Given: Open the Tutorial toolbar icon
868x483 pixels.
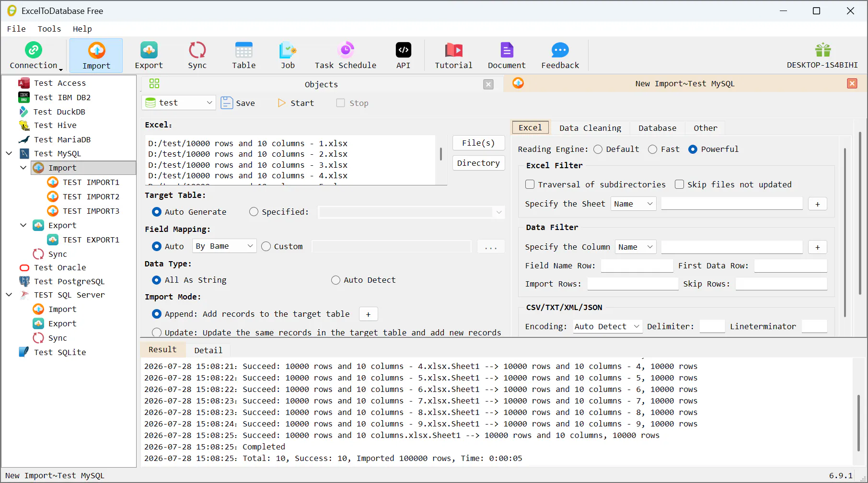Looking at the screenshot, I should point(453,56).
